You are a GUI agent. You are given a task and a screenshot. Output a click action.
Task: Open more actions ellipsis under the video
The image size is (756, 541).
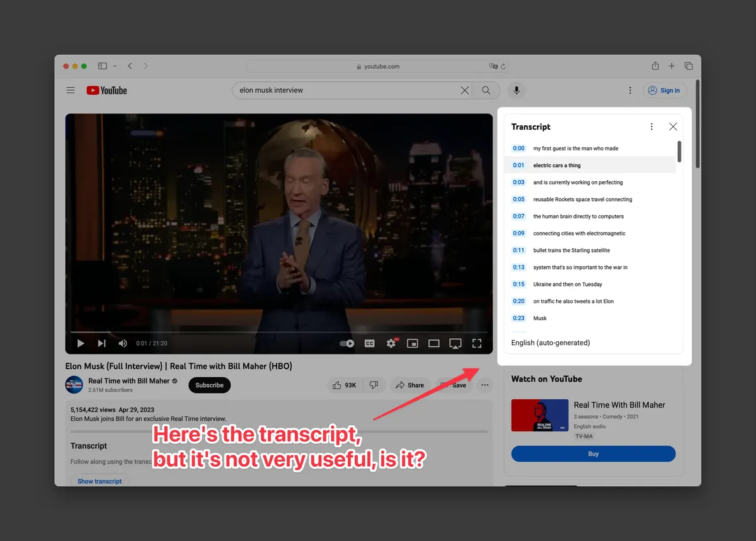[x=485, y=385]
